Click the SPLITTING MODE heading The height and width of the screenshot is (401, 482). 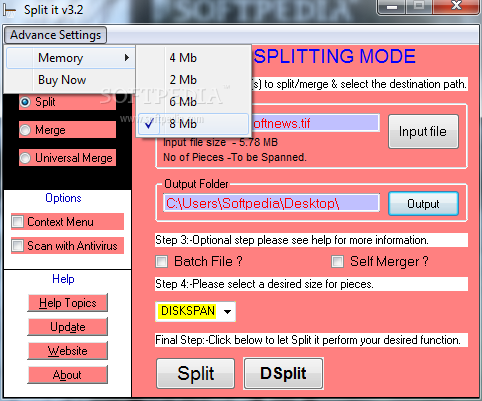[335, 56]
